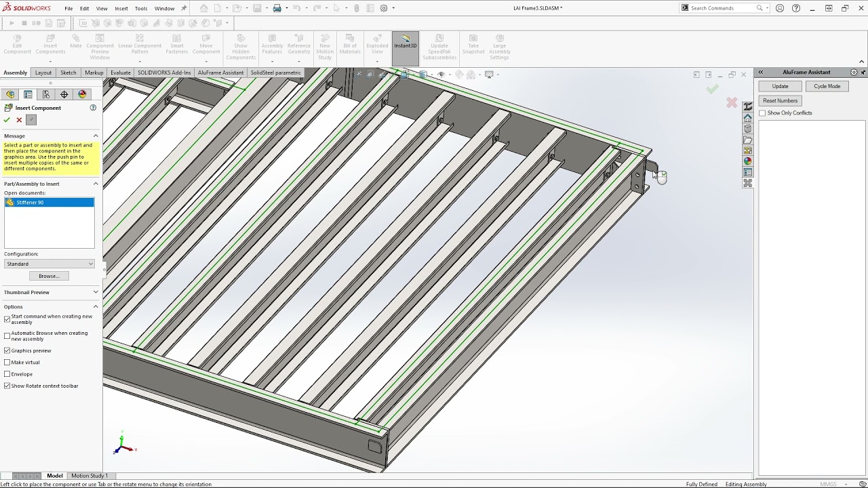Switch to the Layout tab
Screen dimensions: 868x488
(x=43, y=73)
